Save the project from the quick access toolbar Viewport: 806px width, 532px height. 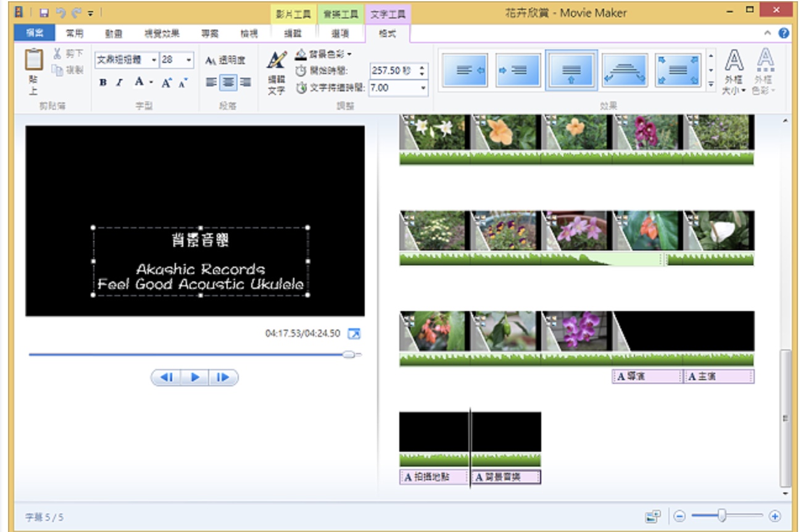45,12
